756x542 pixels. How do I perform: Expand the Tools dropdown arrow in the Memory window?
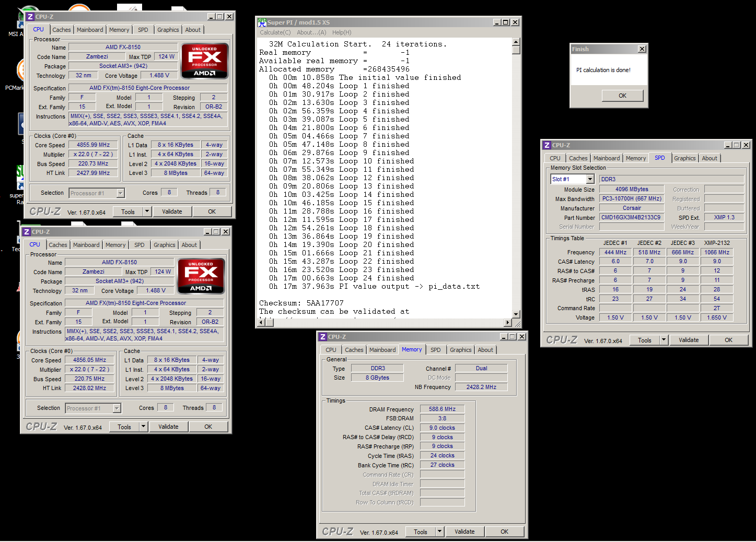click(x=439, y=532)
